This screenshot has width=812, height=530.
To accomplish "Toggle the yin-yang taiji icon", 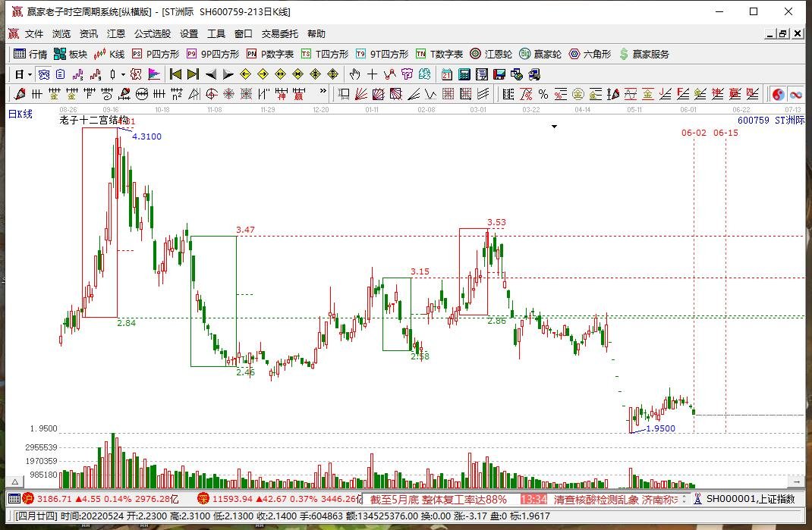I will click(x=778, y=94).
